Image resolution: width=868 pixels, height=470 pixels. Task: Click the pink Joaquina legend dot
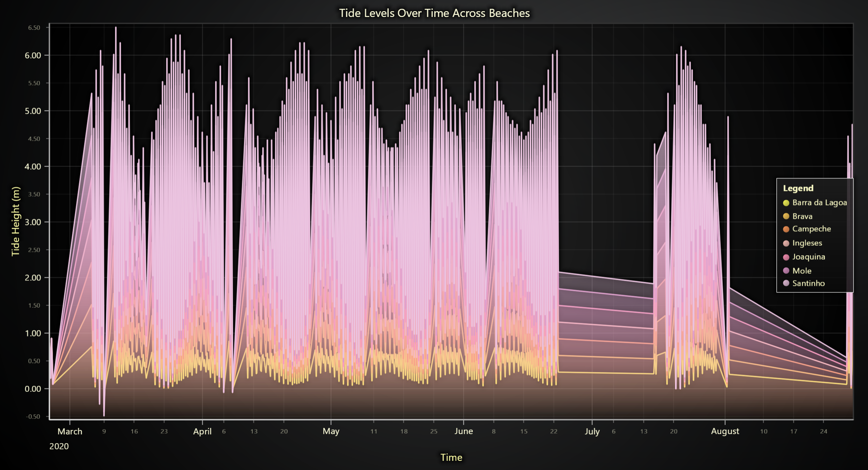[786, 257]
